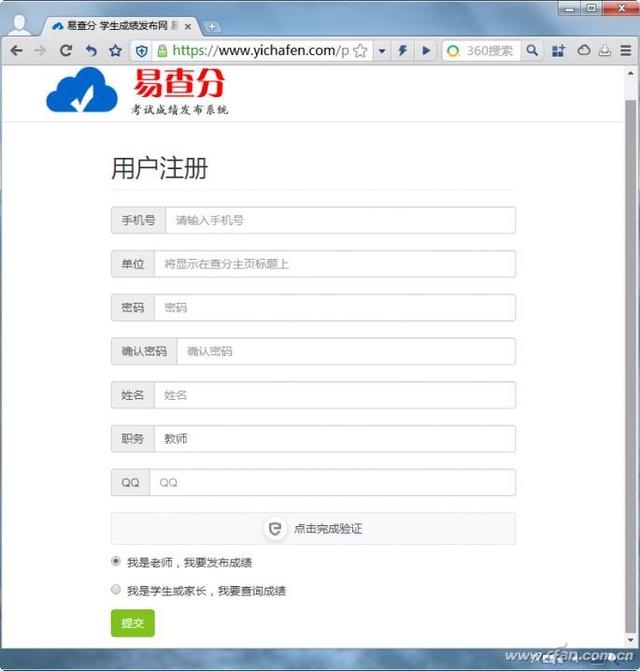Open a new tab with the plus button
Viewport: 640px width, 671px height.
click(211, 27)
